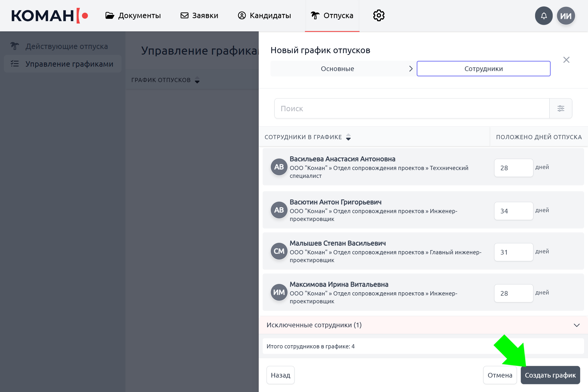Click Васильева Анастасия's AB avatar

click(279, 167)
